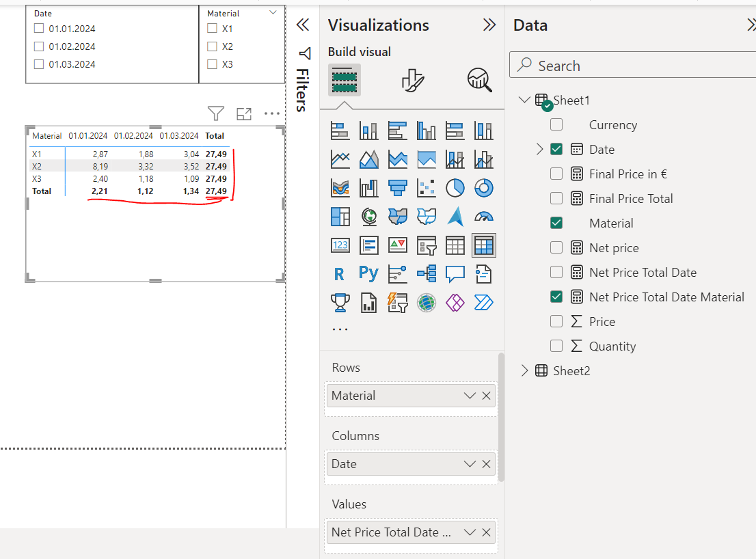Viewport: 756px width, 559px height.
Task: Select the matrix visual
Action: click(x=483, y=245)
